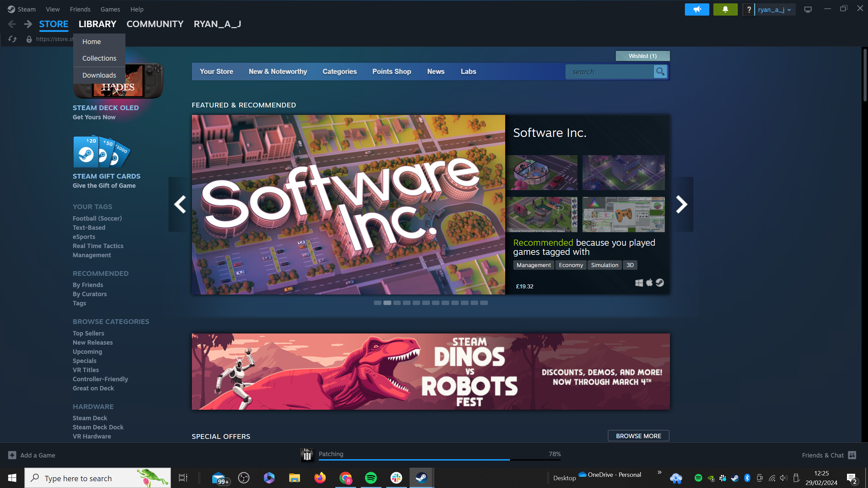The width and height of the screenshot is (868, 488).
Task: Open the Wishlist (1) button
Action: [643, 56]
